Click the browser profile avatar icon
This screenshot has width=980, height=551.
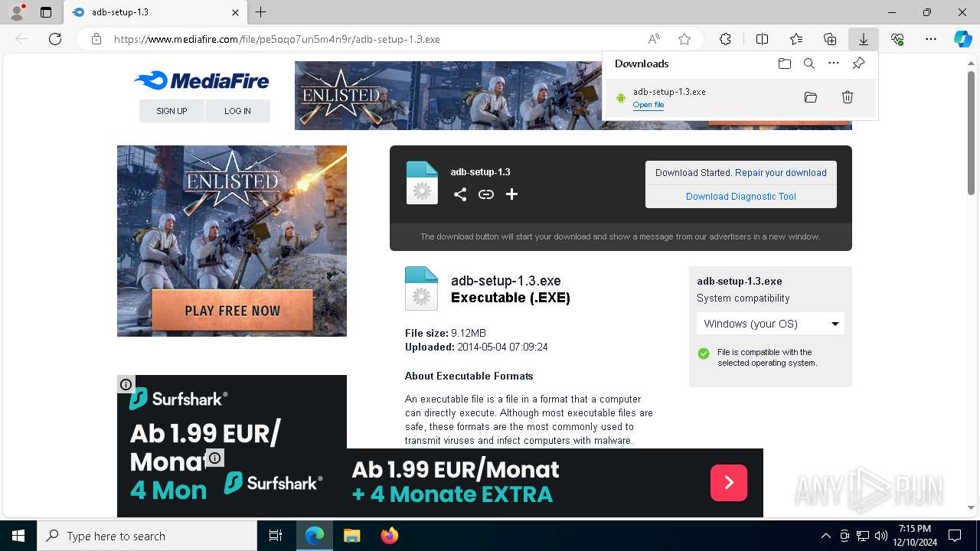pos(16,12)
